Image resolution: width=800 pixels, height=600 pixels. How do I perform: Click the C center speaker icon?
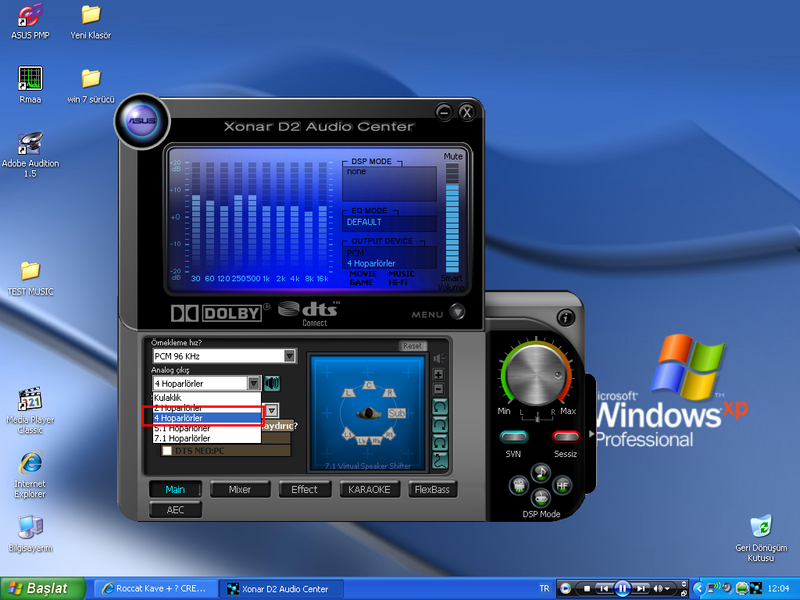click(x=369, y=385)
